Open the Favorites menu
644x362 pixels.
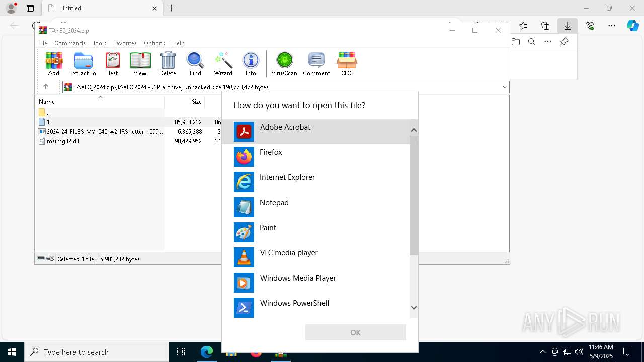[125, 43]
